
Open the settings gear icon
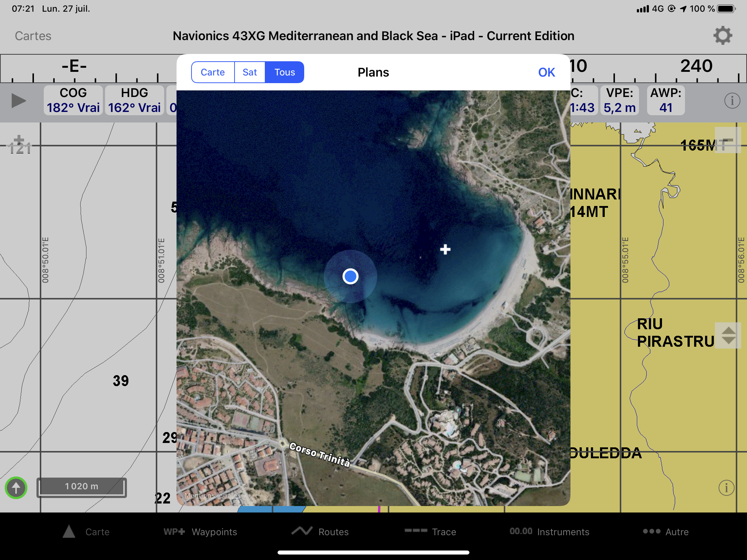pos(723,36)
